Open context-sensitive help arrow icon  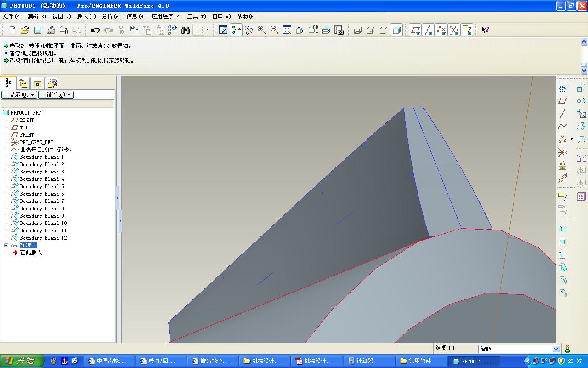[x=485, y=30]
